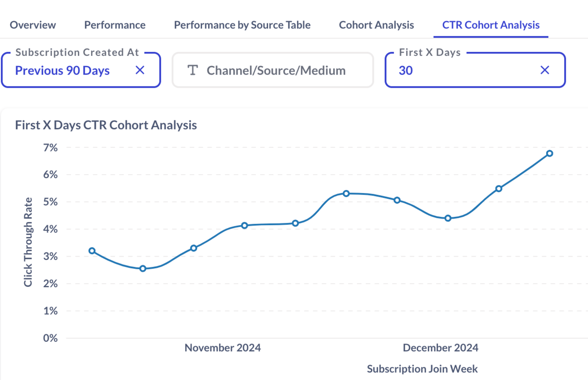Click the Channel/Source/Medium filter field
This screenshot has width=588, height=380.
[x=273, y=70]
